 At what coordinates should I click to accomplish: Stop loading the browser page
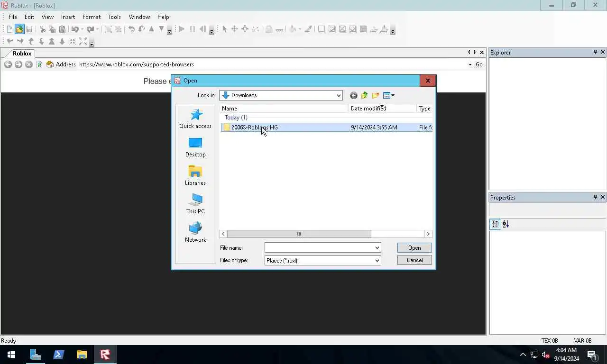29,64
